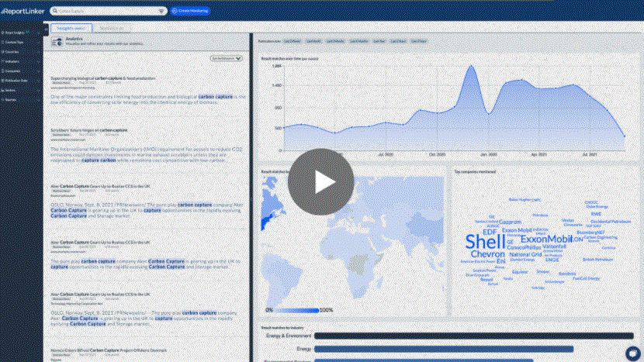Open the chat widget icon

point(631,351)
